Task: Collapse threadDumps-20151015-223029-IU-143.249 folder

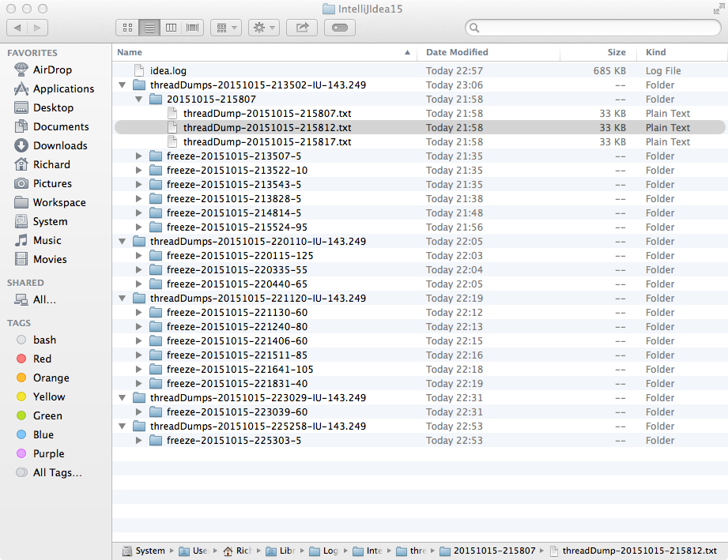Action: [122, 397]
